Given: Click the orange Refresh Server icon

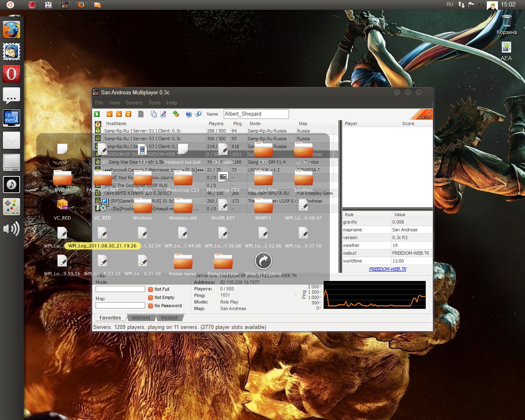Looking at the screenshot, I should [x=128, y=114].
